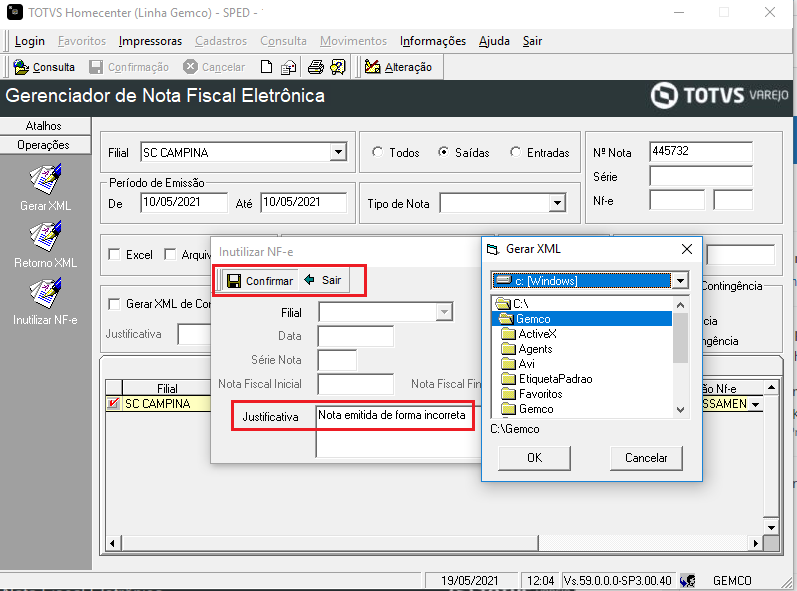
Task: Expand the c: [Windows] drive dropdown
Action: [x=680, y=280]
